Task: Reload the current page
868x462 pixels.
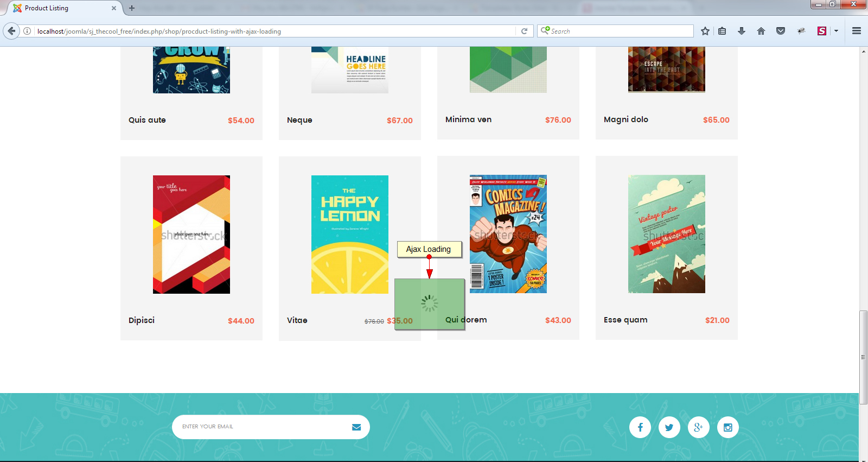Action: click(524, 31)
